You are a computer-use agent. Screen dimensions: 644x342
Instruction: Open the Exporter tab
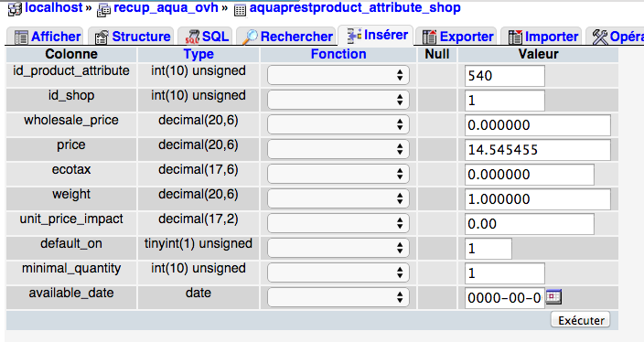click(x=456, y=37)
